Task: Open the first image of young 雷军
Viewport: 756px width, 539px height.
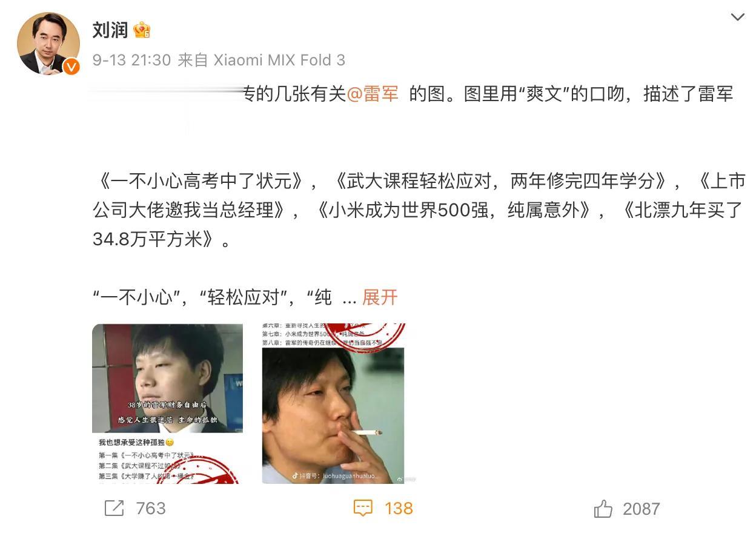Action: (x=168, y=403)
